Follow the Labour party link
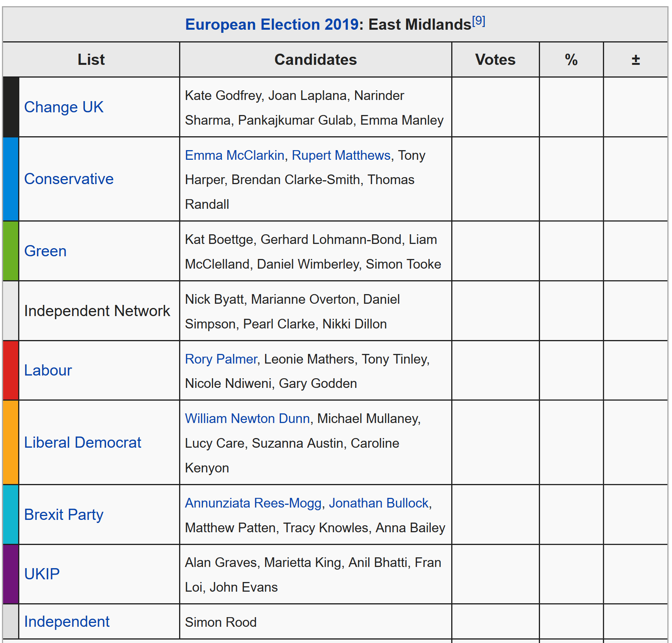The width and height of the screenshot is (672, 643). click(x=48, y=370)
